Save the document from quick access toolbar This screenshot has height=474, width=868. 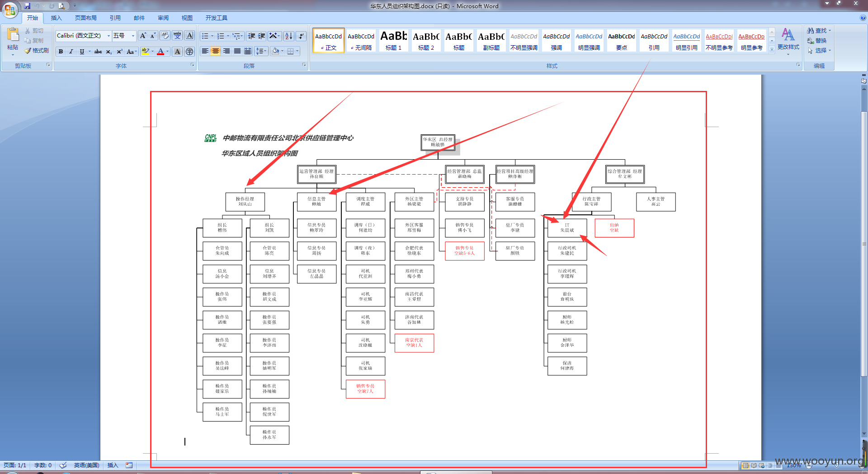pos(27,6)
